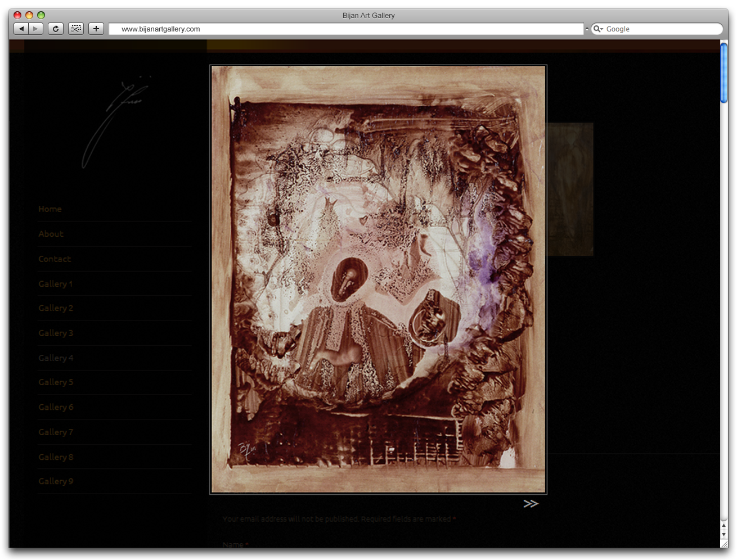The image size is (737, 560).
Task: Click the signature logo above the menu
Action: [x=116, y=121]
